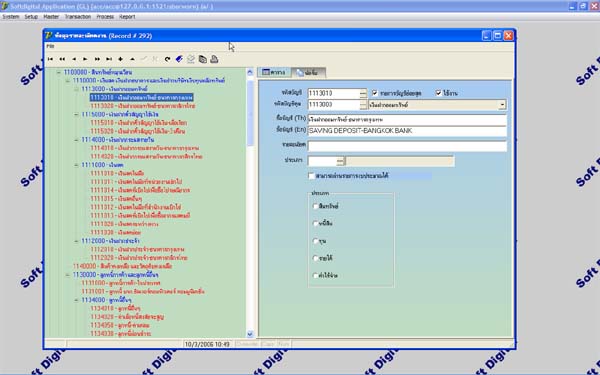This screenshot has width=600, height=375.
Task: Click the curved-arrow refresh toolbar icon
Action: tap(167, 59)
